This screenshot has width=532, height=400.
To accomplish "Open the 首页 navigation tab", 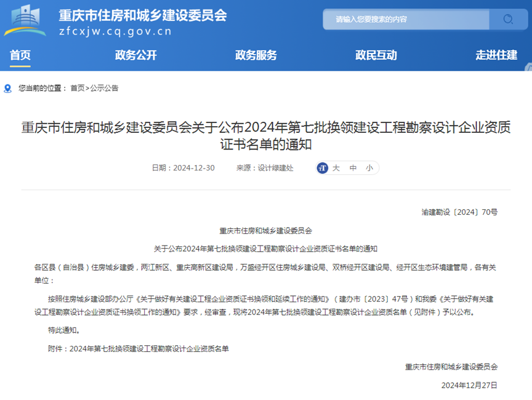I will pyautogui.click(x=20, y=55).
